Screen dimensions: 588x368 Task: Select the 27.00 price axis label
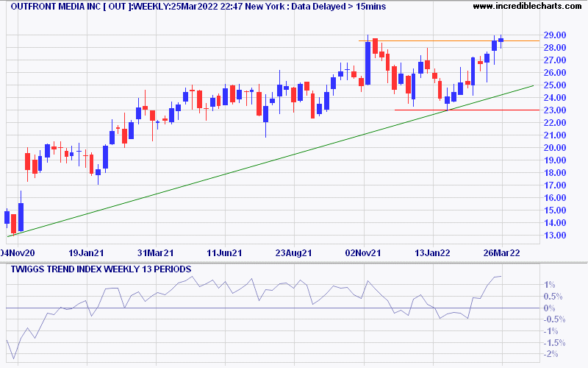point(555,60)
